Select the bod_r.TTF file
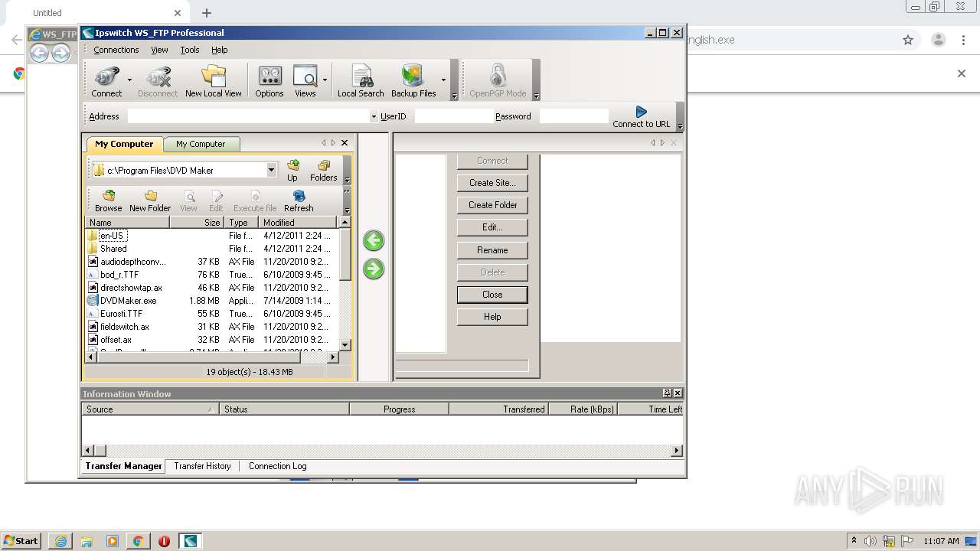This screenshot has height=551, width=980. point(211,275)
